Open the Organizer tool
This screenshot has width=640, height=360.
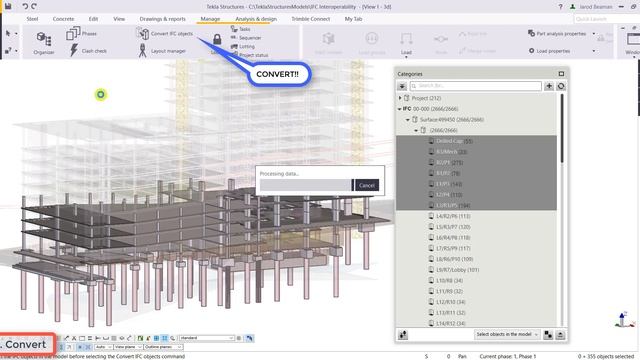click(x=44, y=43)
